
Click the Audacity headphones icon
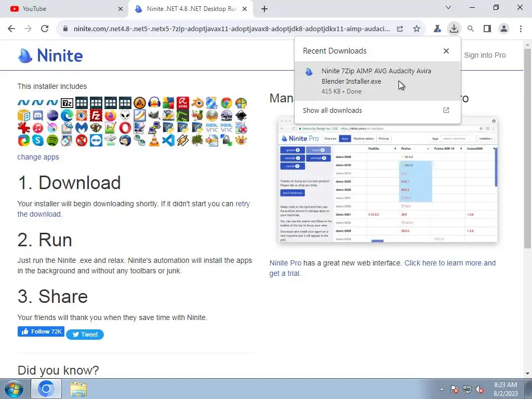click(x=154, y=103)
